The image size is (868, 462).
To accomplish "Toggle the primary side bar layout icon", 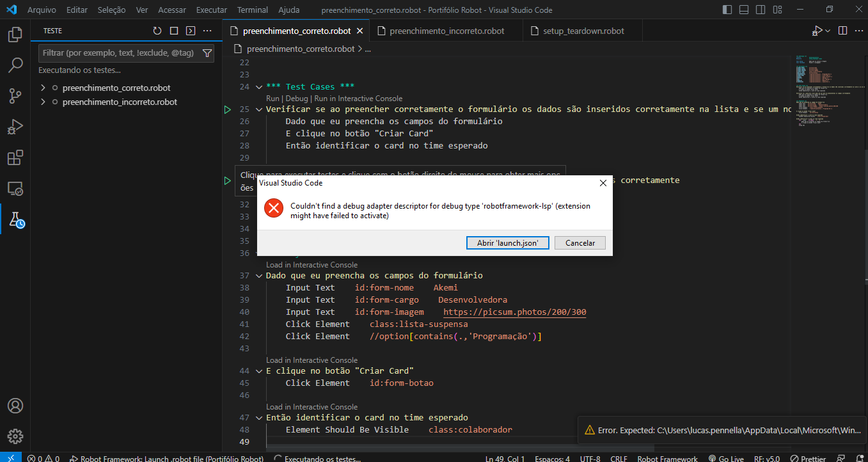I will click(727, 10).
